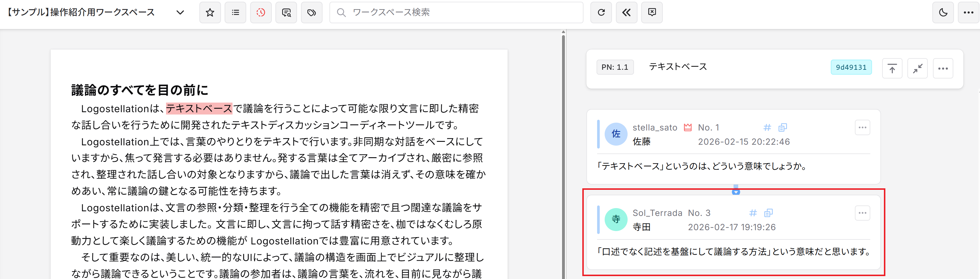
Task: Click the workspace title 【サンプル】操作紹介用ワークスペース
Action: point(81,12)
